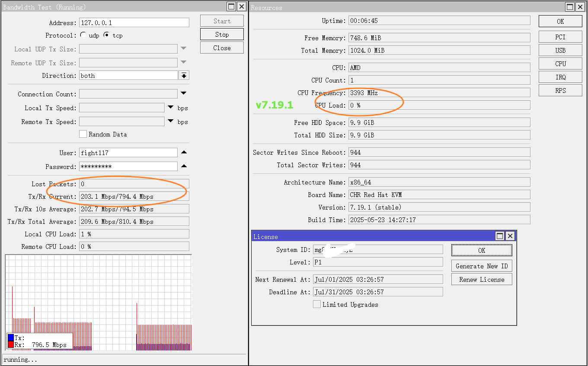Open the CPU details from Resources

pos(560,64)
